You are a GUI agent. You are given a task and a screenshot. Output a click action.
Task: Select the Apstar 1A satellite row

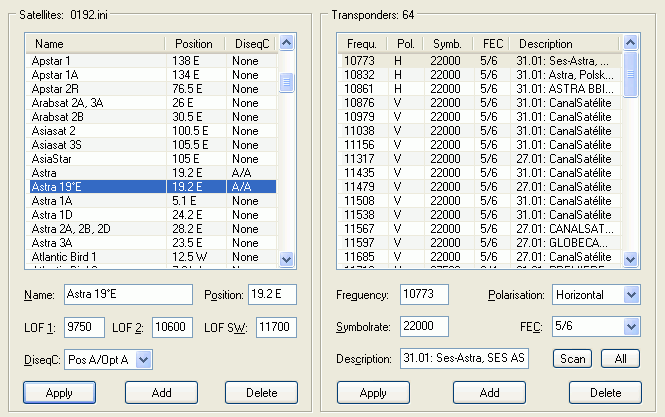(x=153, y=75)
